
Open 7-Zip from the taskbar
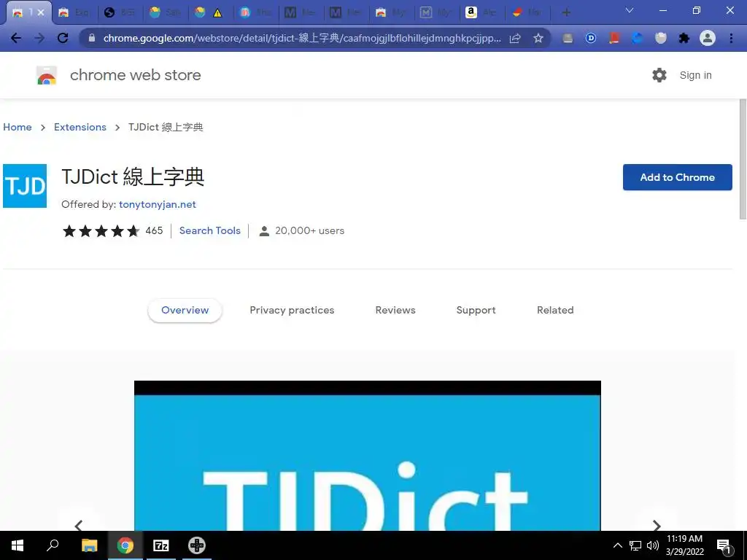pyautogui.click(x=161, y=545)
